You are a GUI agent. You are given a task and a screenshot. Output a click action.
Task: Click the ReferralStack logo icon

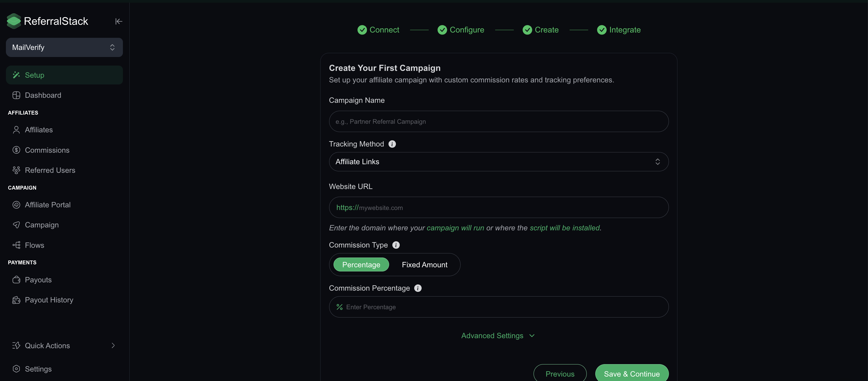click(x=14, y=21)
